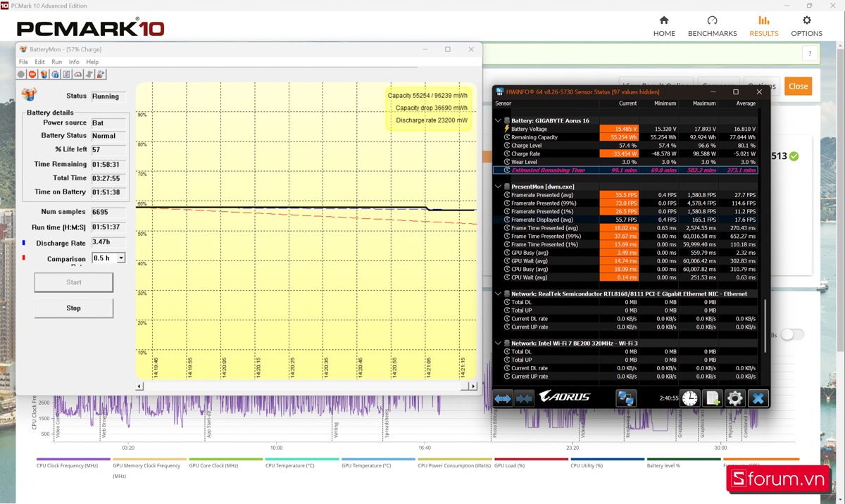Collapse the PresentMon [dwm.exe] group
Image resolution: width=845 pixels, height=504 pixels.
[x=498, y=187]
